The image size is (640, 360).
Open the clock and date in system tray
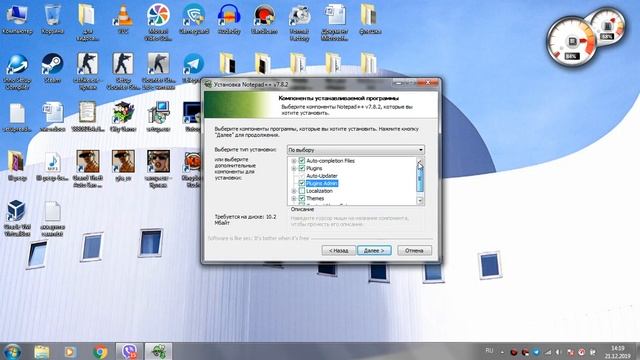point(618,352)
